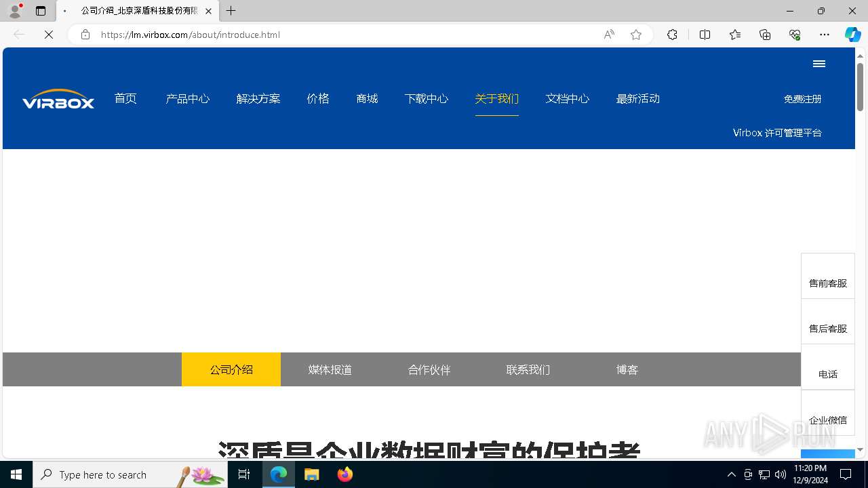The height and width of the screenshot is (488, 868).
Task: Open 商城 navigation item
Action: 367,99
